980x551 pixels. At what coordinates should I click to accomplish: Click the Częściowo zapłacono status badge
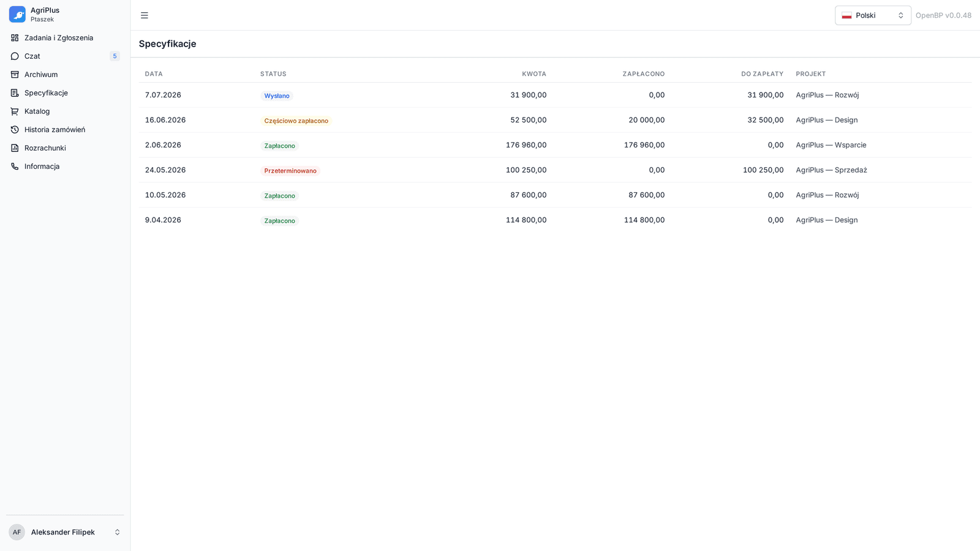pyautogui.click(x=296, y=121)
